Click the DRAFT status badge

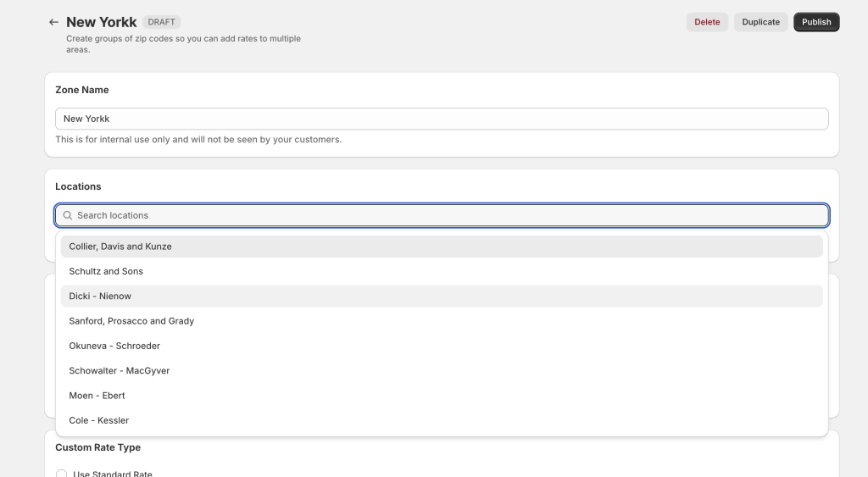[x=161, y=22]
